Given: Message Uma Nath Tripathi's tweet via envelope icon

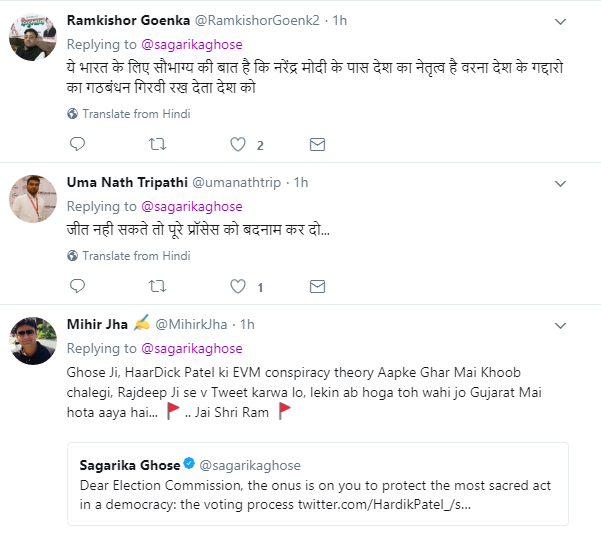Looking at the screenshot, I should click(x=317, y=287).
